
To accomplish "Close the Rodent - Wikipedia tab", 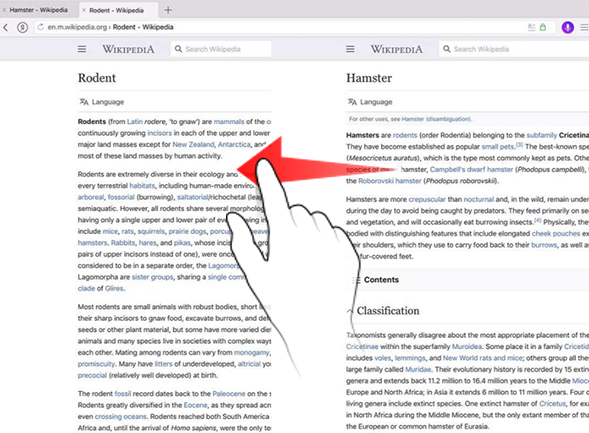I will 84,10.
